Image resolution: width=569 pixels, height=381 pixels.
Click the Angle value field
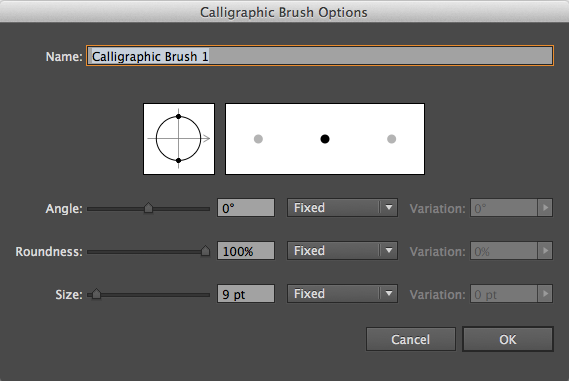(246, 208)
